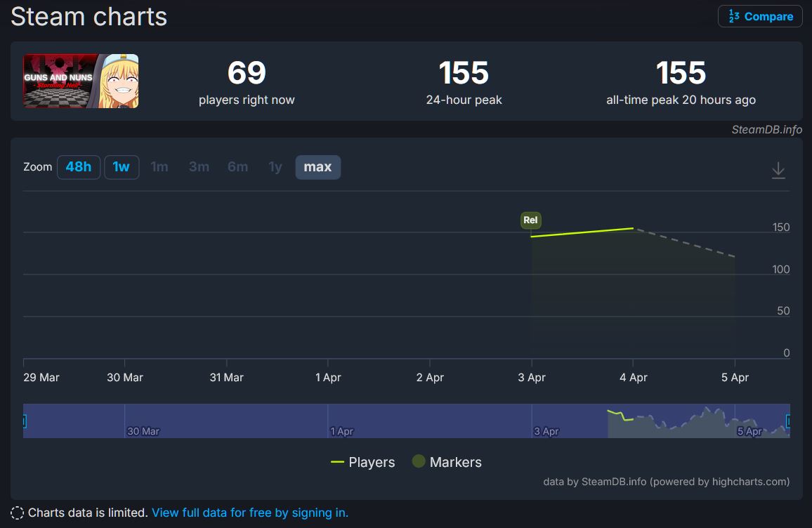Screen dimensions: 812x528
Task: Click the 3 Apr axis label
Action: click(x=531, y=377)
